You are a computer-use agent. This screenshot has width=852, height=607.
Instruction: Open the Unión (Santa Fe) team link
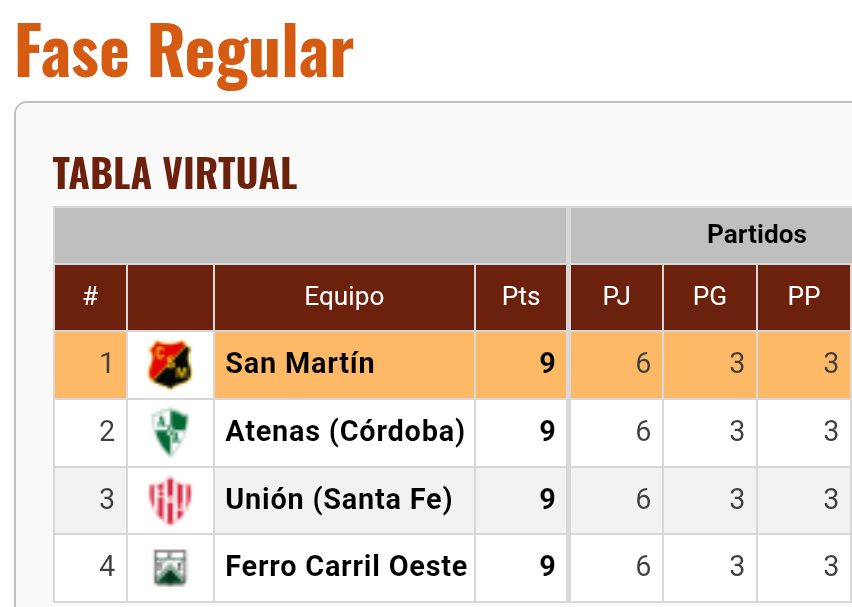pyautogui.click(x=338, y=498)
